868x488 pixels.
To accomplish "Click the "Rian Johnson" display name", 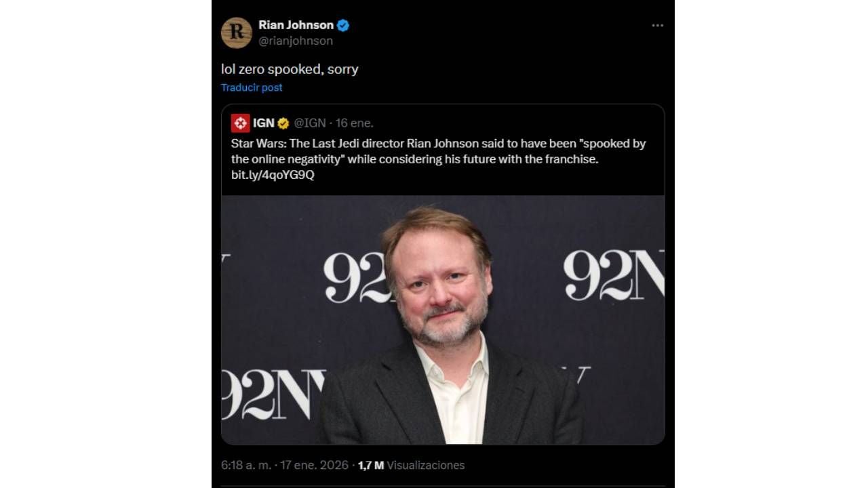I will point(296,25).
